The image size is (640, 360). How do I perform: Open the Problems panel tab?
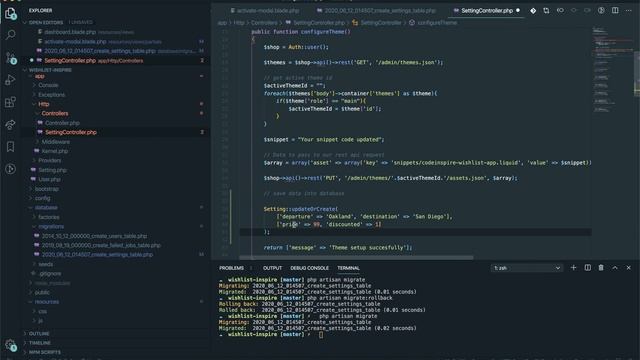pos(231,268)
